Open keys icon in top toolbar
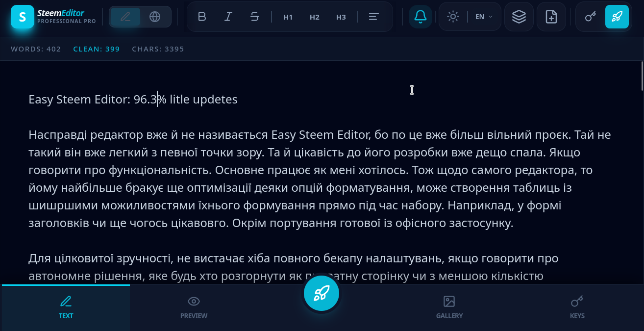This screenshot has height=331, width=644. (591, 17)
